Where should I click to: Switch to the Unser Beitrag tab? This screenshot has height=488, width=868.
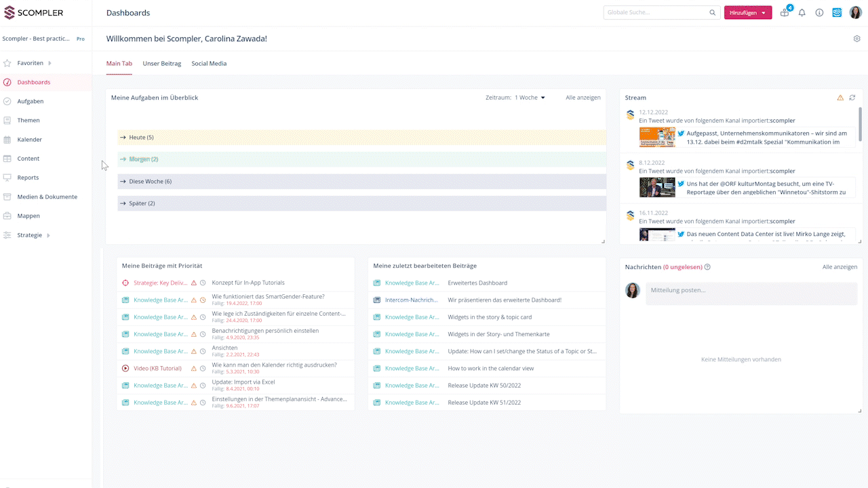[x=161, y=64]
